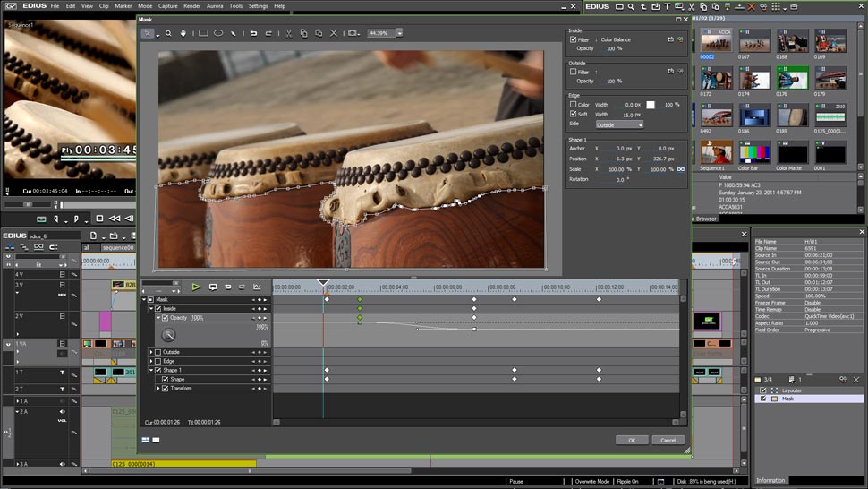This screenshot has height=489, width=868.
Task: Click the copy icon in Mask toolbar
Action: coord(303,33)
